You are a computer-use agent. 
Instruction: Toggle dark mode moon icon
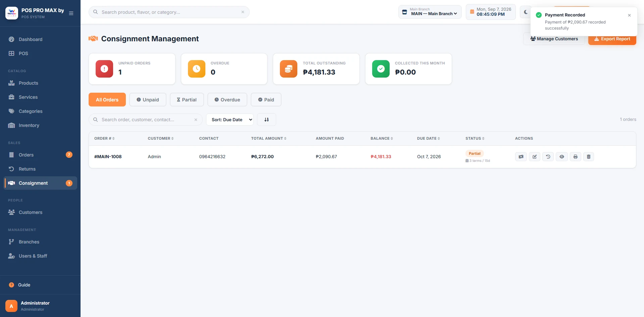tap(526, 12)
